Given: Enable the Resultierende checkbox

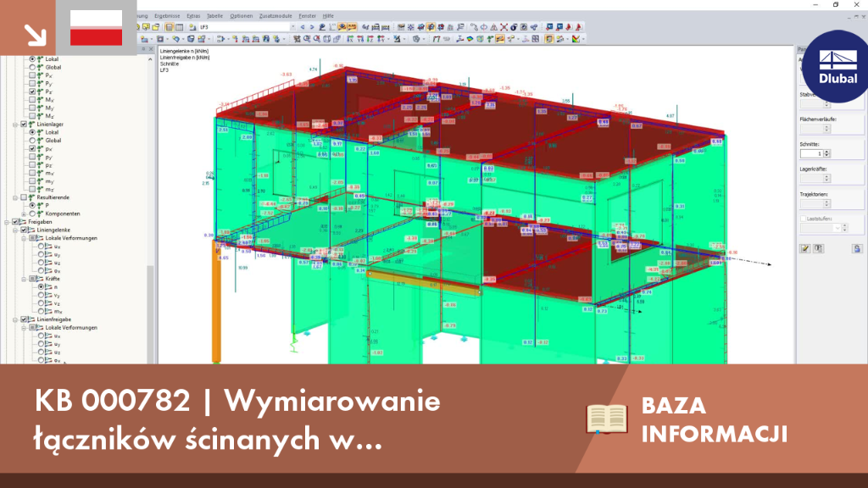Looking at the screenshot, I should (x=24, y=197).
